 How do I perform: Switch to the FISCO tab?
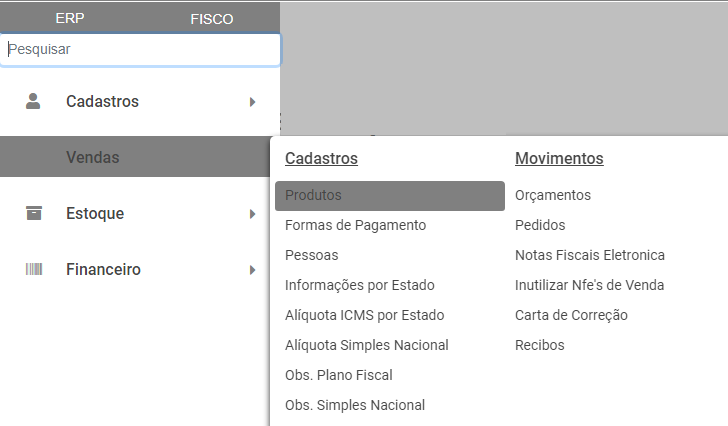click(x=211, y=18)
